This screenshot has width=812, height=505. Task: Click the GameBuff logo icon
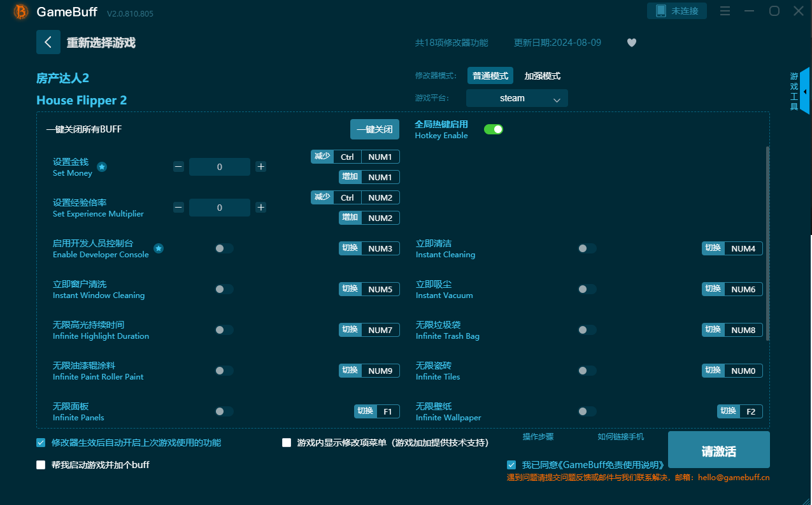point(21,12)
